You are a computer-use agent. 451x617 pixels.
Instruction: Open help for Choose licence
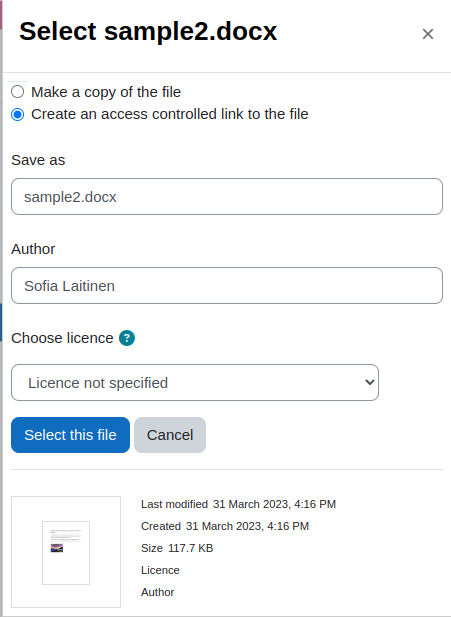click(x=127, y=338)
